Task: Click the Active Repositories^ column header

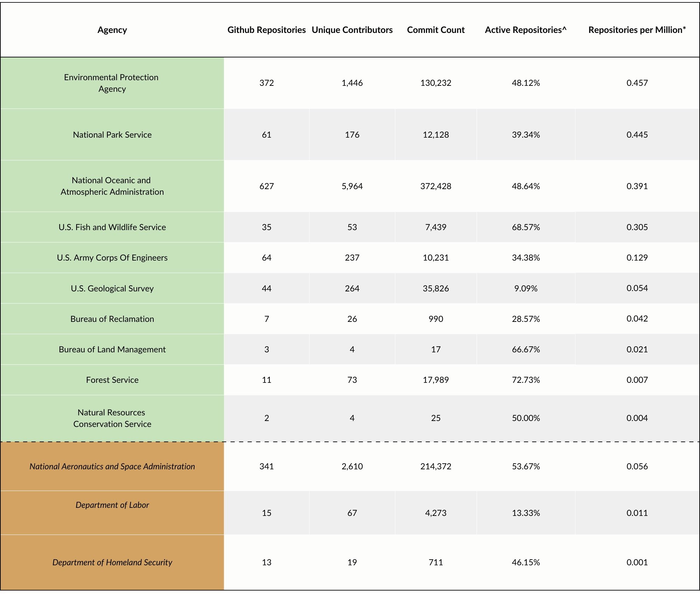Action: [526, 30]
